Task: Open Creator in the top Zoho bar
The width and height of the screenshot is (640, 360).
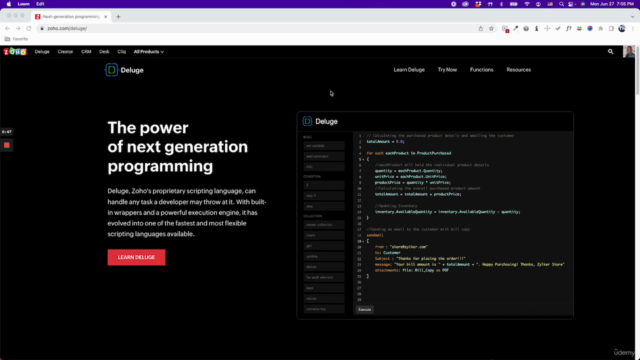Action: click(x=65, y=52)
